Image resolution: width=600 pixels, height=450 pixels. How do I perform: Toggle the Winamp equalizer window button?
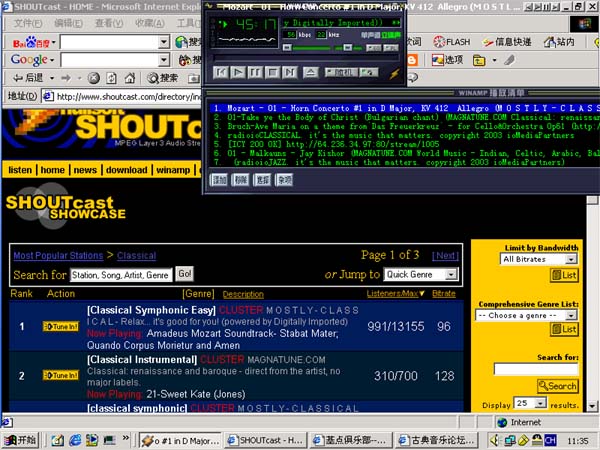(x=373, y=48)
